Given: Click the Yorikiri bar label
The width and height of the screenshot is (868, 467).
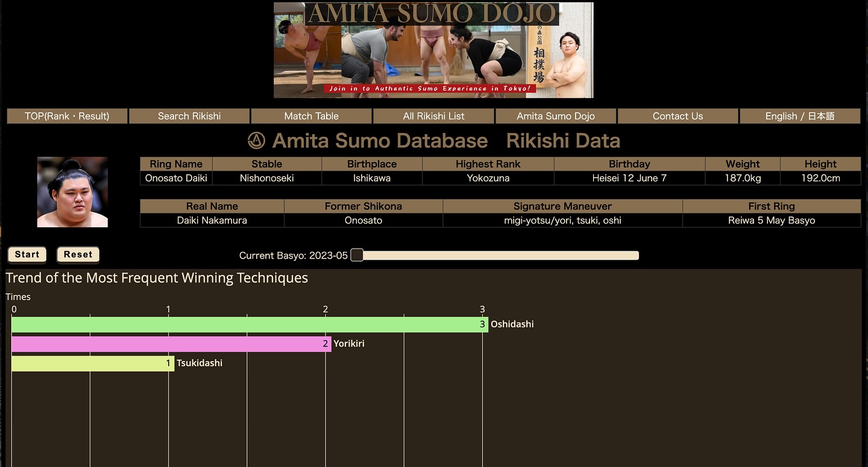Looking at the screenshot, I should 349,343.
